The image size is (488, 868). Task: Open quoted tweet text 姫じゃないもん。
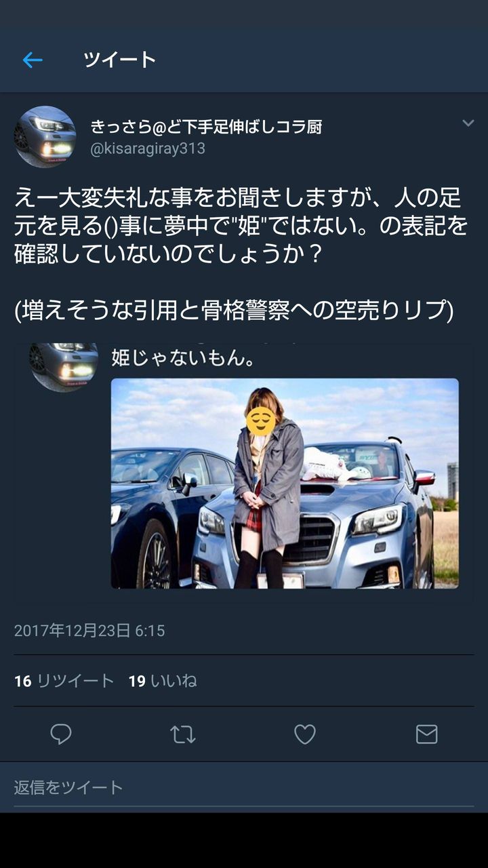[x=183, y=357]
